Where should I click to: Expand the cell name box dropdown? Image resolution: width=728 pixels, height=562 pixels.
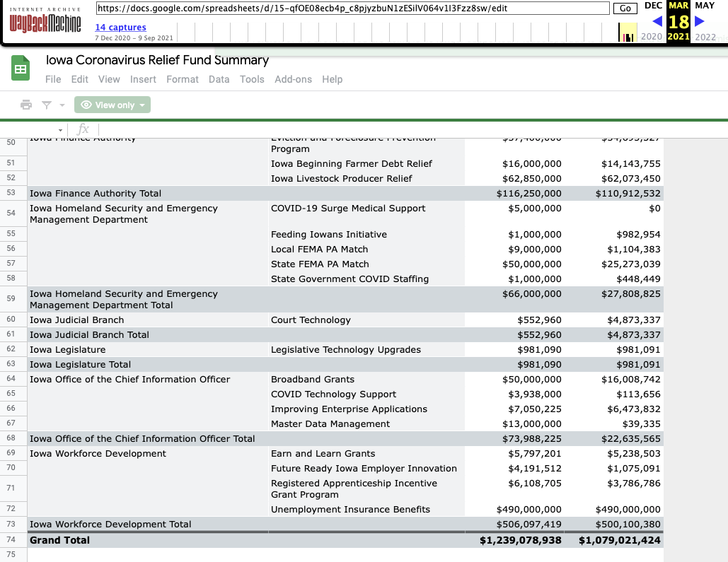click(x=60, y=130)
